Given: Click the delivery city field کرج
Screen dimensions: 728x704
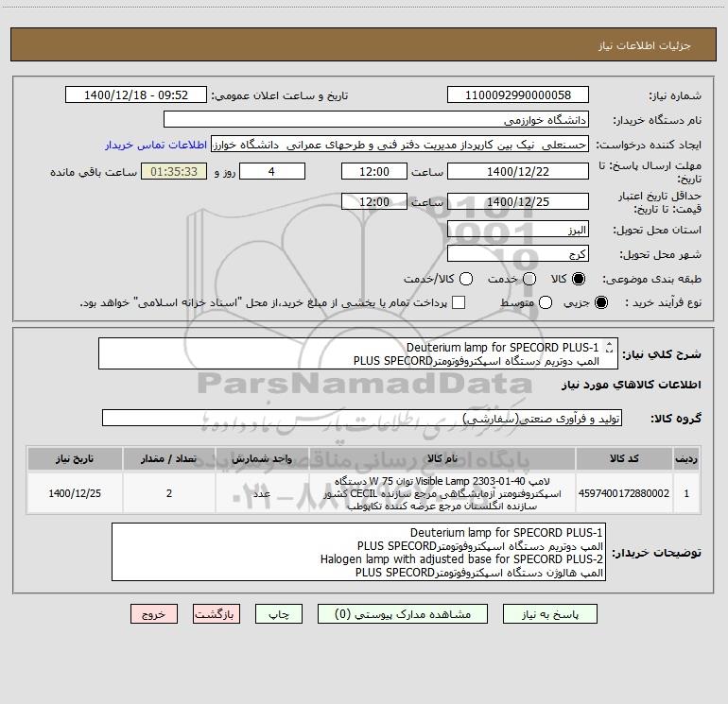Looking at the screenshot, I should tap(518, 254).
